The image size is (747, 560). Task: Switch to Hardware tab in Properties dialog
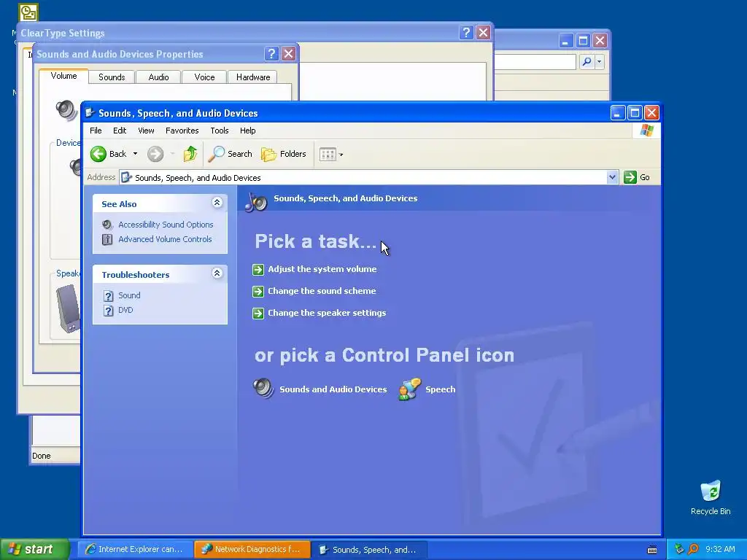pyautogui.click(x=253, y=77)
